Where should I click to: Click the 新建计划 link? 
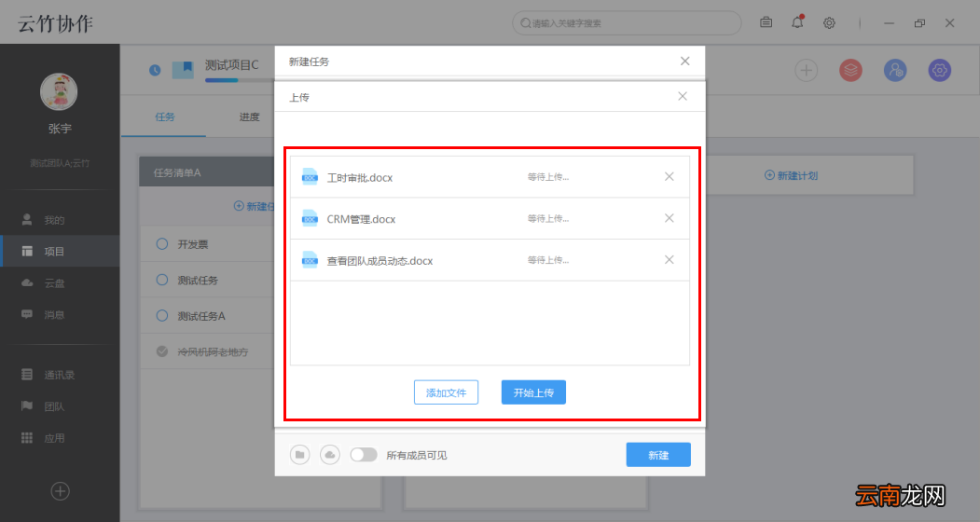(792, 175)
